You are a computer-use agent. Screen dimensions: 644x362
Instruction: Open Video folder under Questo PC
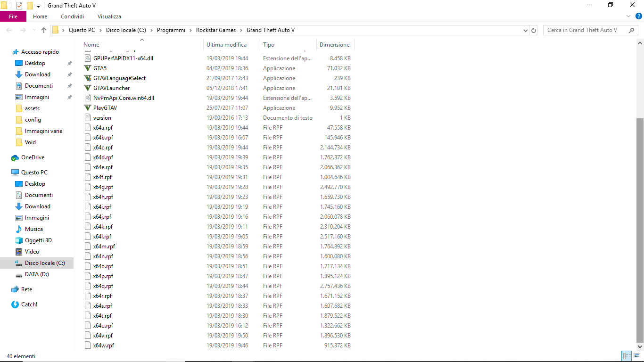coord(32,252)
